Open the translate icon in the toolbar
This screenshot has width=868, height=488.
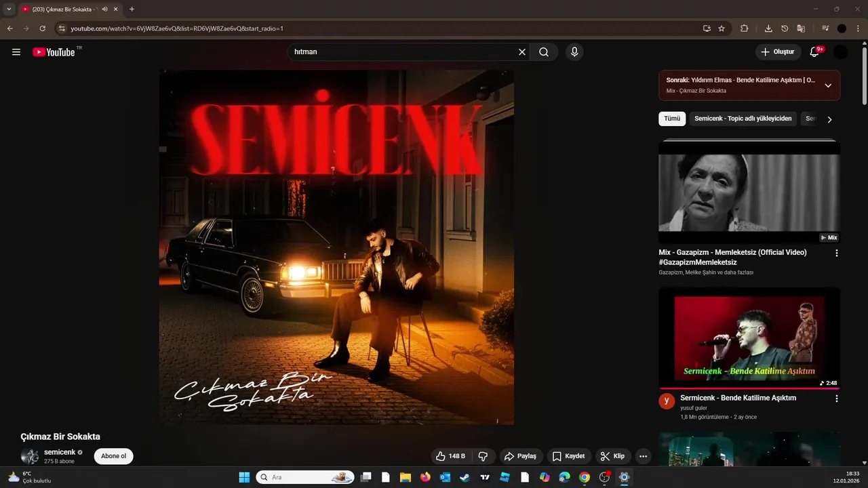[801, 28]
